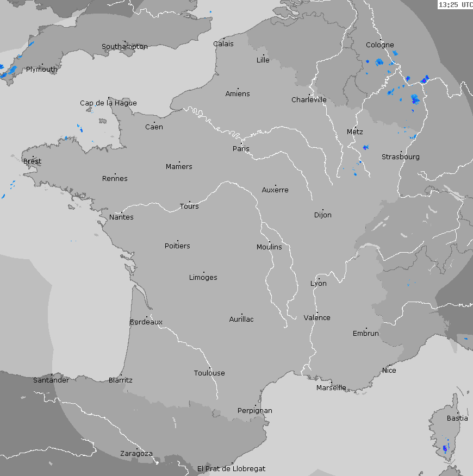Screen dimensions: 473x476
Task: Select the Strasbourg city label
Action: 400,157
